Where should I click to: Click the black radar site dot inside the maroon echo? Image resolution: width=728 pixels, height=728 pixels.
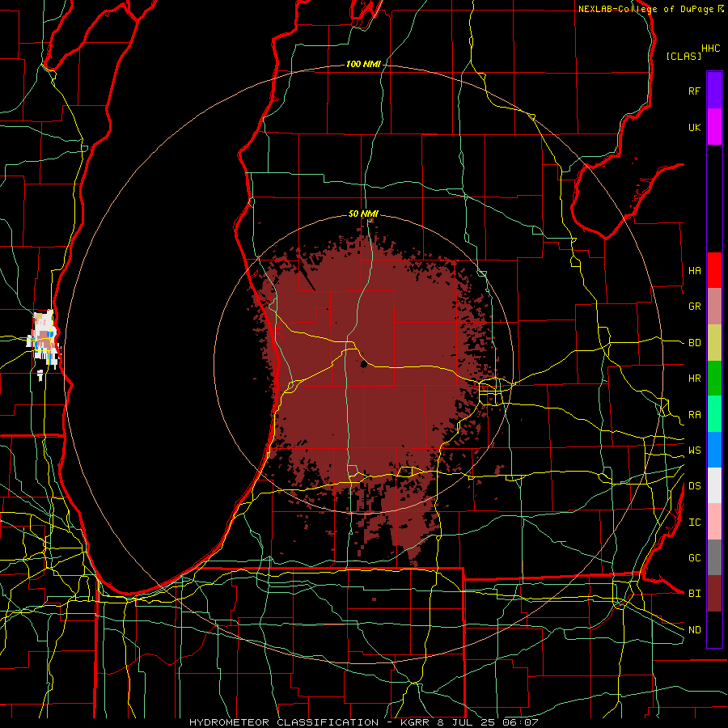[x=363, y=365]
